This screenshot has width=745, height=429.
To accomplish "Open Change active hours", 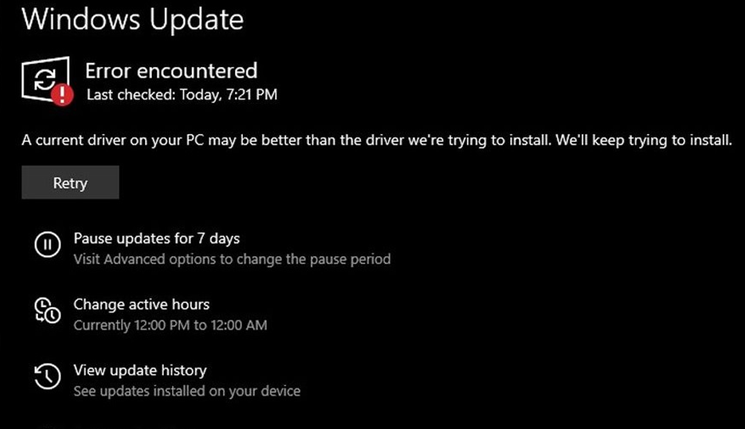I will 142,305.
